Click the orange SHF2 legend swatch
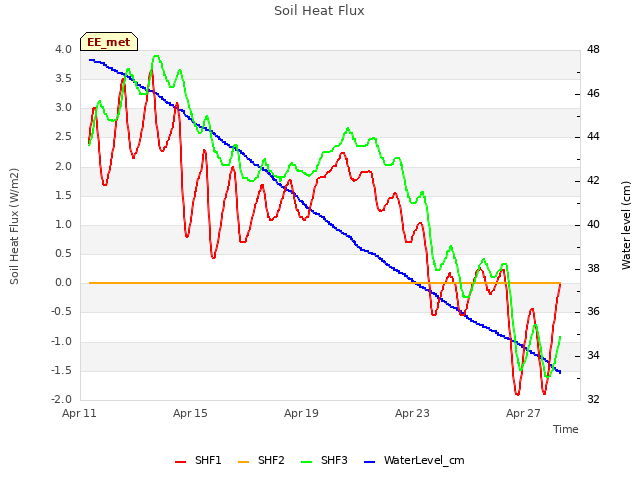The image size is (640, 480). coord(243,462)
